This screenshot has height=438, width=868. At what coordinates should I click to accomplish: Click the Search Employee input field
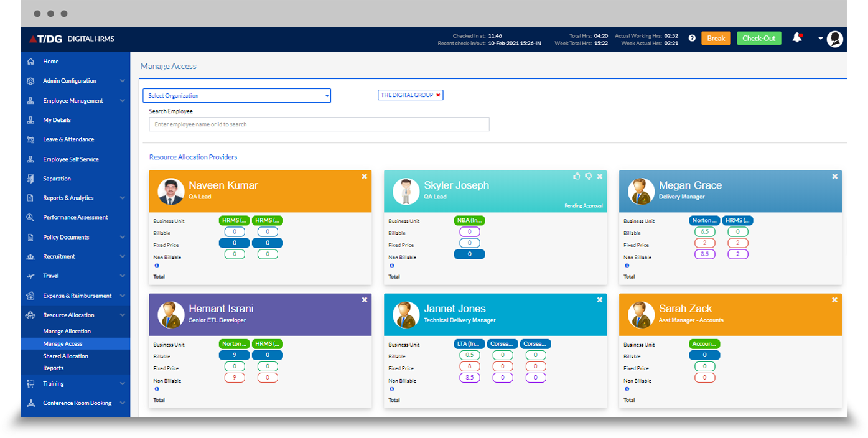pyautogui.click(x=319, y=124)
